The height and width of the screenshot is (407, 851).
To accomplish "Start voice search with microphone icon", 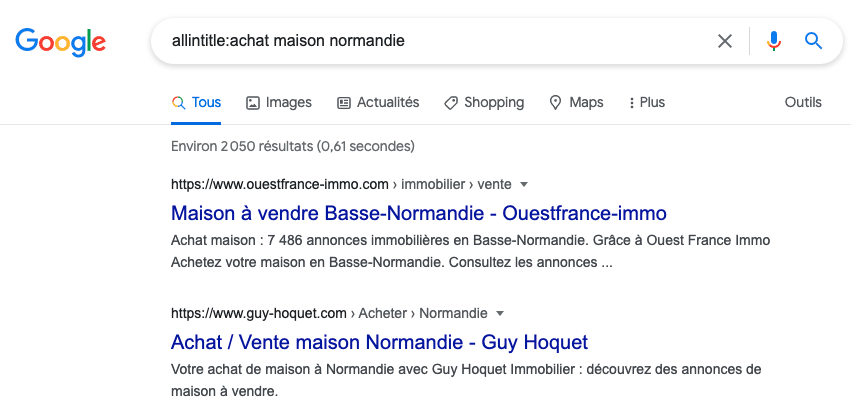I will coord(773,41).
